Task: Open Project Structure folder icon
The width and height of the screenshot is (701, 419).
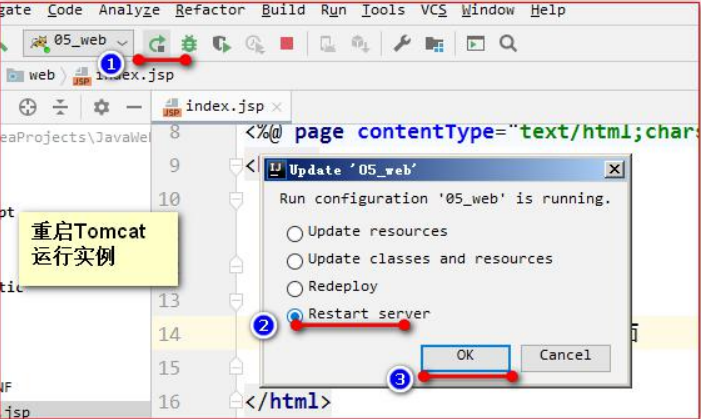Action: (434, 44)
